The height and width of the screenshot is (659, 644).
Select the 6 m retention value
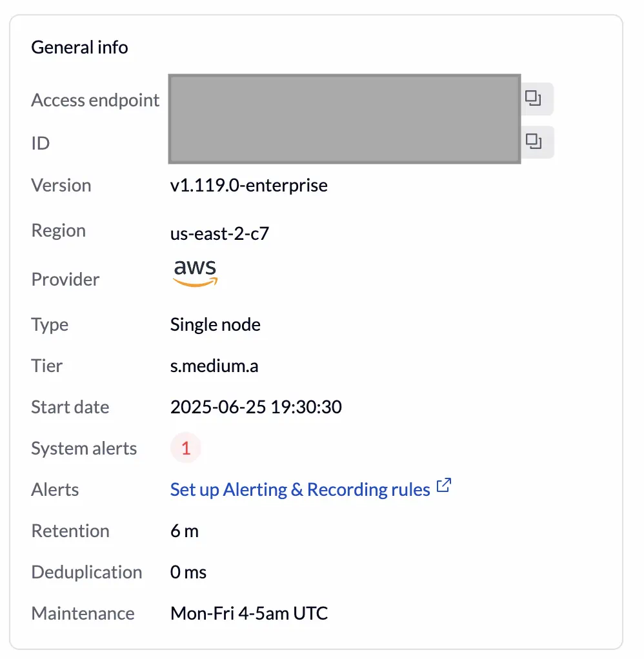pos(185,531)
